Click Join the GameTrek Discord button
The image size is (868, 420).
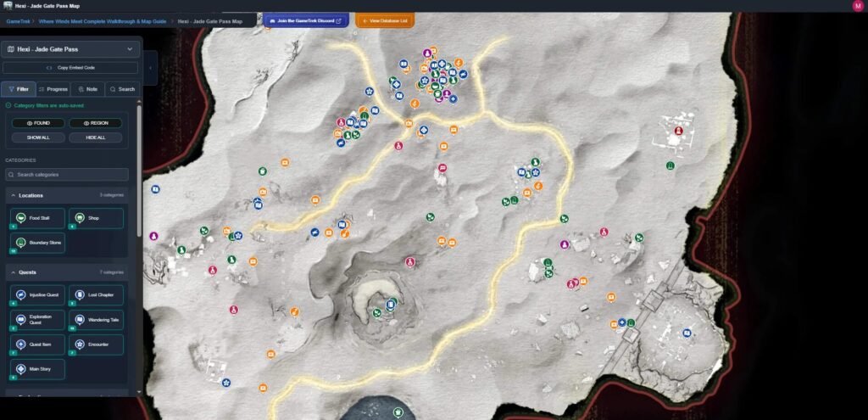pyautogui.click(x=306, y=20)
